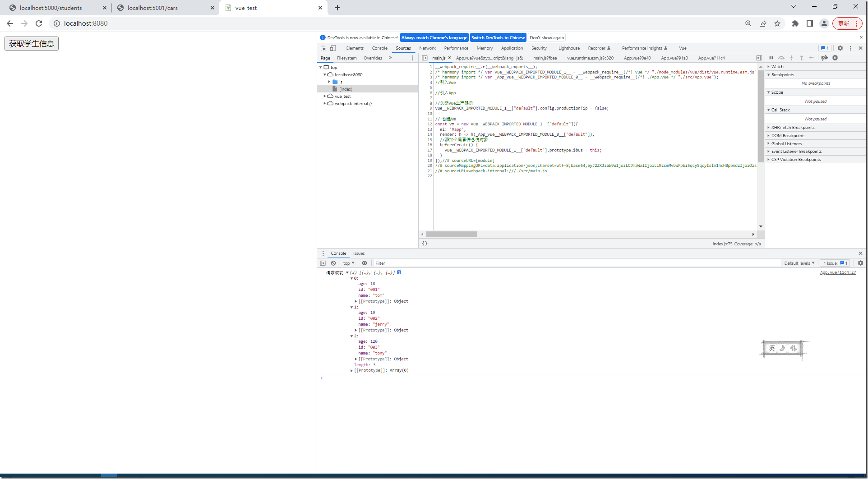This screenshot has width=868, height=479.
Task: Switch to the Issues drawer tab
Action: point(359,253)
